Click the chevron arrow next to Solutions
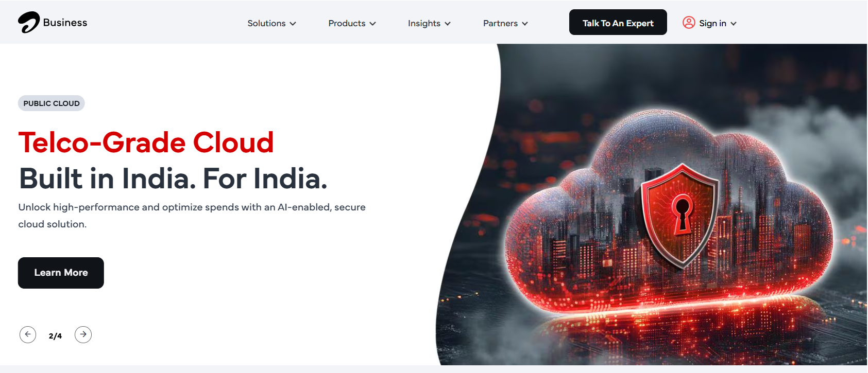This screenshot has width=868, height=373. point(293,24)
